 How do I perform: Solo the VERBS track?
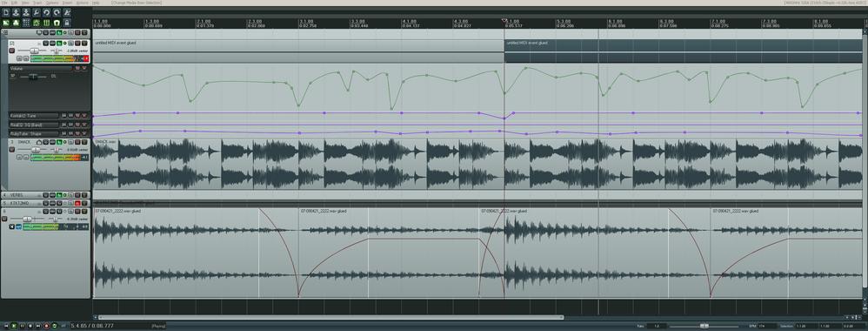pyautogui.click(x=84, y=195)
